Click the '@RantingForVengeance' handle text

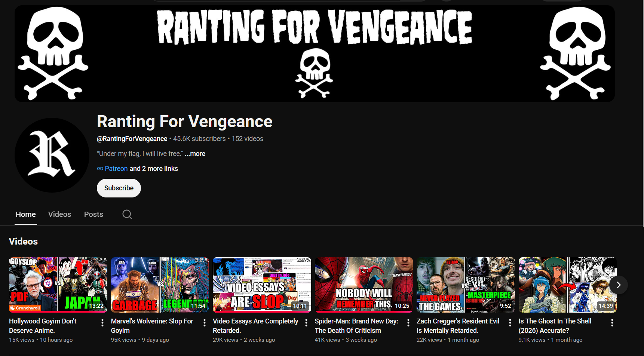(132, 139)
